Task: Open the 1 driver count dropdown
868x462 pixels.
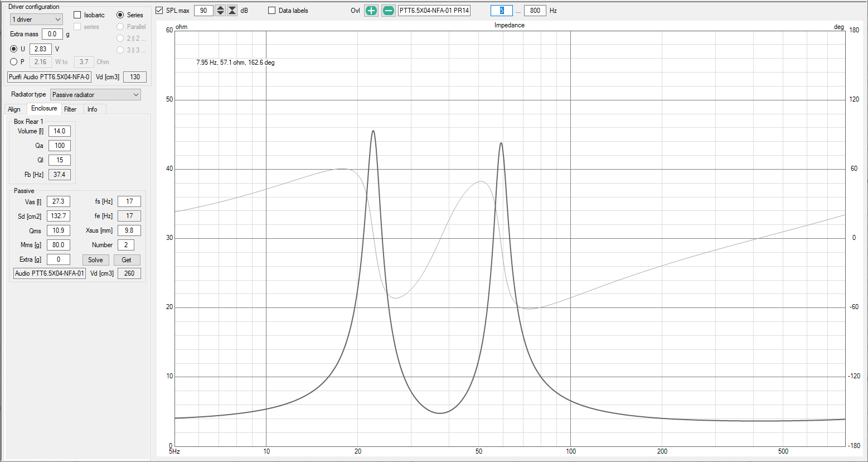Action: pyautogui.click(x=36, y=20)
